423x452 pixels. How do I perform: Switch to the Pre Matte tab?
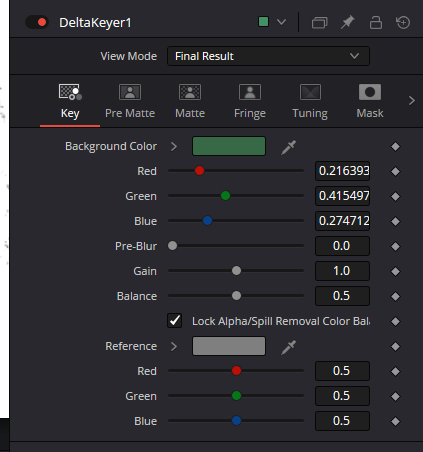130,101
